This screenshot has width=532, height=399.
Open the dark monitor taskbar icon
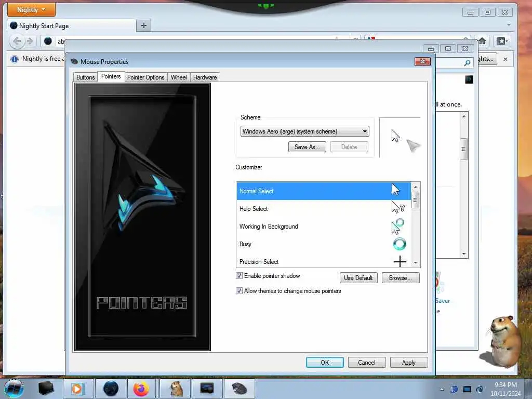tap(207, 389)
